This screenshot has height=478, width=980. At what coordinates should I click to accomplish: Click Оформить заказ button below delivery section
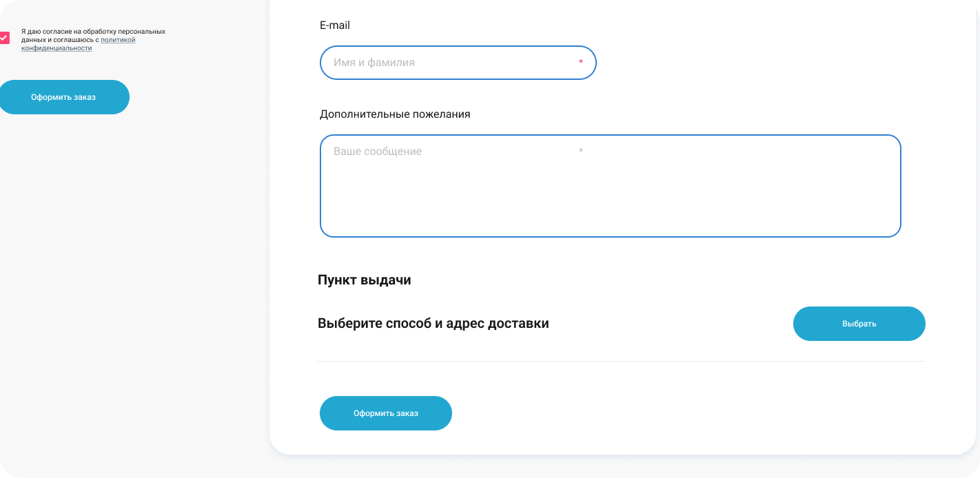(386, 413)
